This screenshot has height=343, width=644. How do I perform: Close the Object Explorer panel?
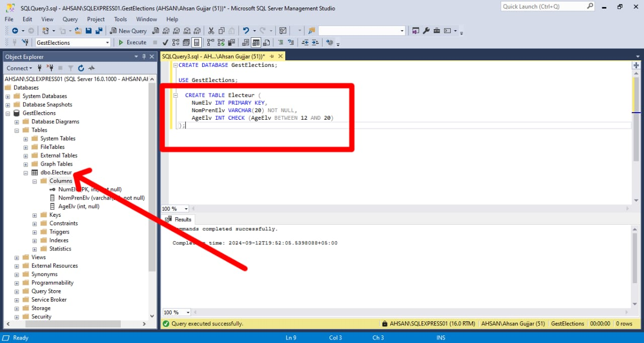152,57
